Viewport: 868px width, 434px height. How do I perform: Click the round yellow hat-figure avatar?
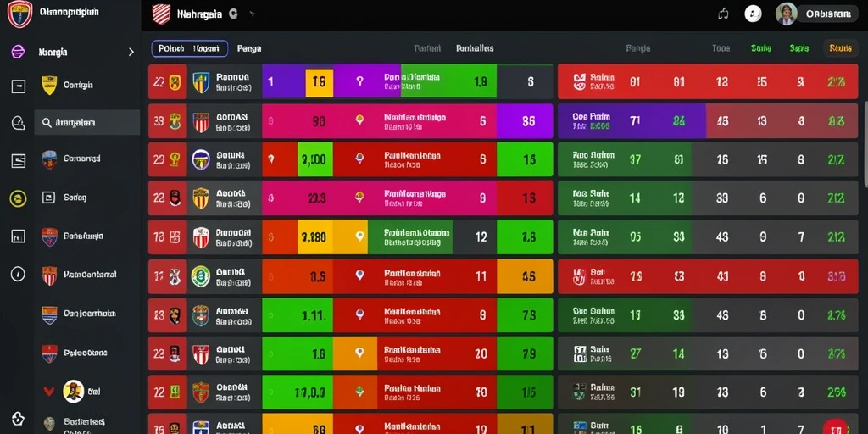pos(73,392)
